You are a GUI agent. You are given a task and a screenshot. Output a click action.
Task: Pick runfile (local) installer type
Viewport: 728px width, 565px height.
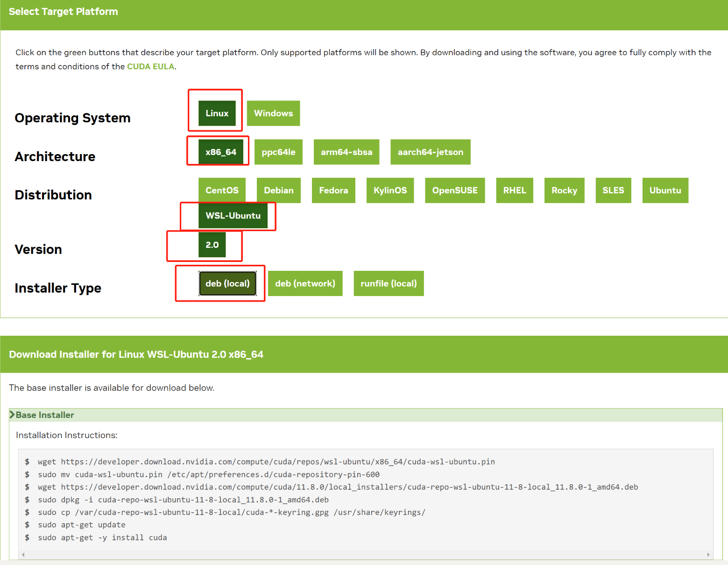click(x=389, y=283)
